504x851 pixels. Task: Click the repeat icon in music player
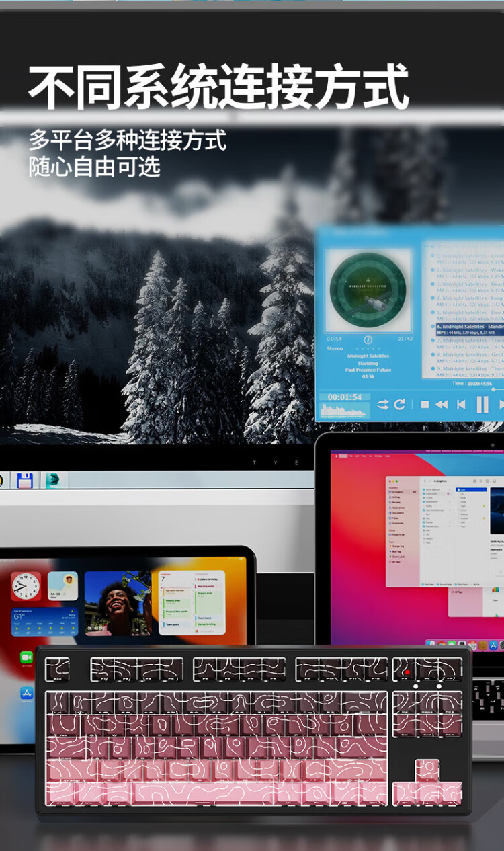click(x=400, y=404)
